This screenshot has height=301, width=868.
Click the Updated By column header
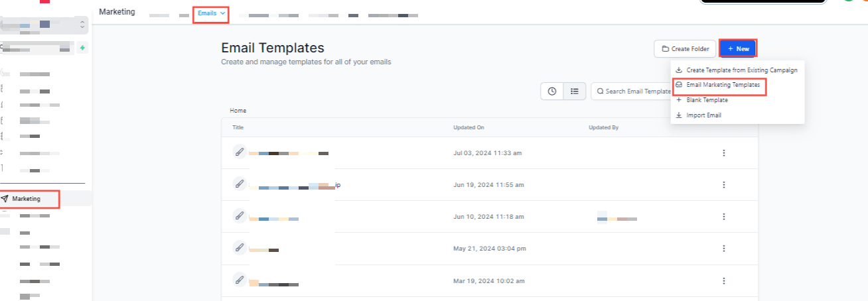click(x=603, y=127)
